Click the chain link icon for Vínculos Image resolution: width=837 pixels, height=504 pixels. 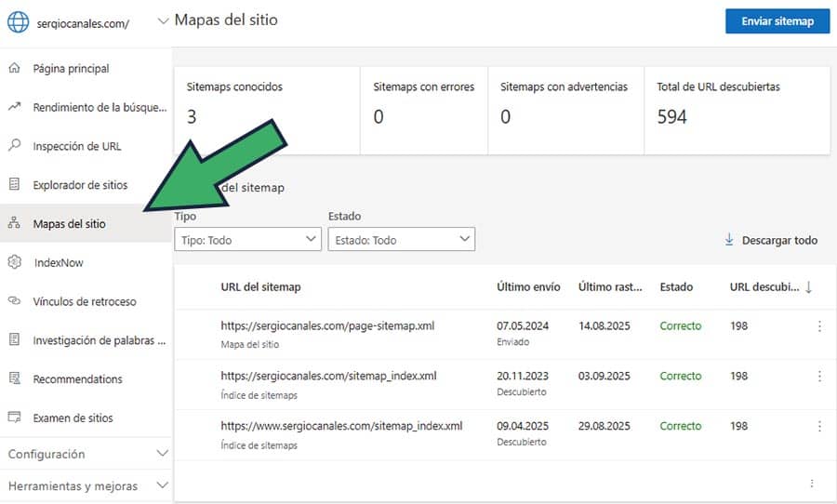tap(14, 300)
